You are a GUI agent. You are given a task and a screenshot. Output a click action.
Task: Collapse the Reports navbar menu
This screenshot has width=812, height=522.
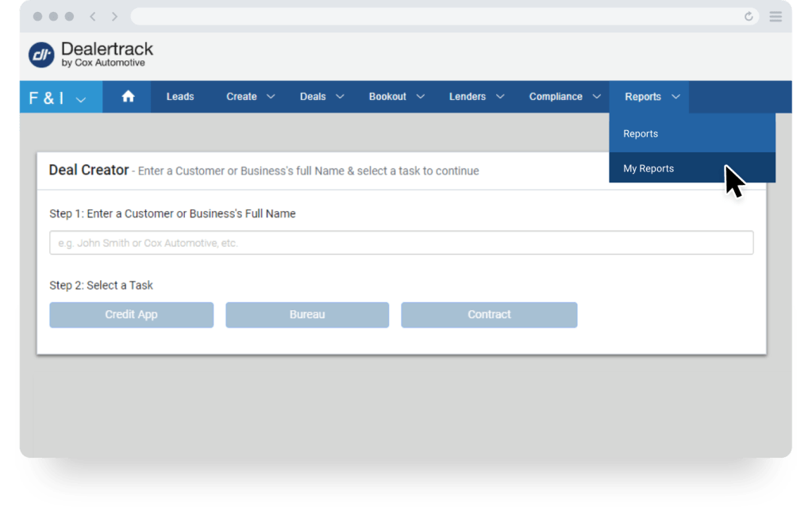pos(649,97)
